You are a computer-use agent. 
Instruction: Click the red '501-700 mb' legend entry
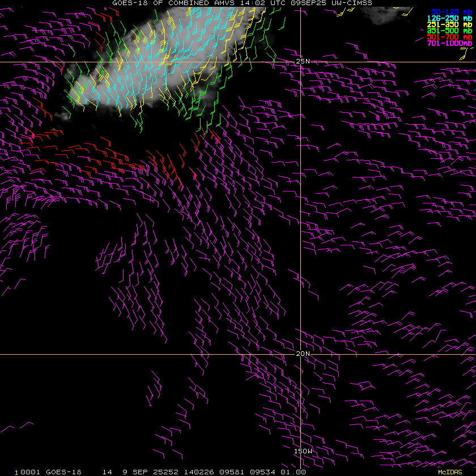(x=449, y=37)
